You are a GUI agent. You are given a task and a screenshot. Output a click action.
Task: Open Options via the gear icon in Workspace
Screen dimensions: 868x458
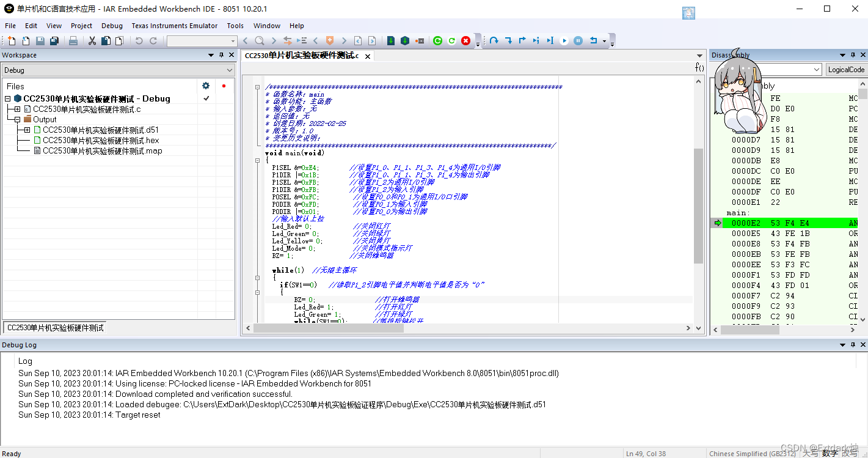pos(206,86)
